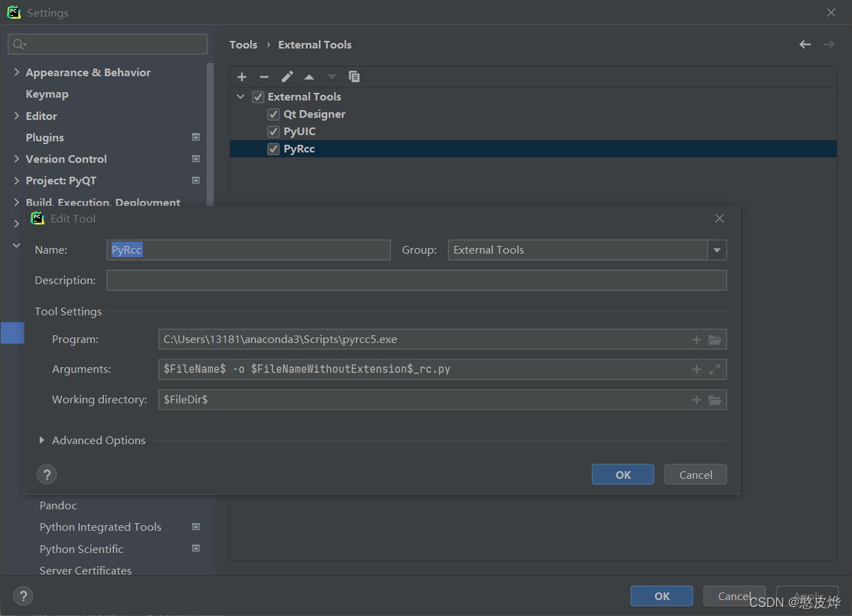The image size is (852, 616).
Task: Click OK in the Settings window
Action: [x=662, y=596]
